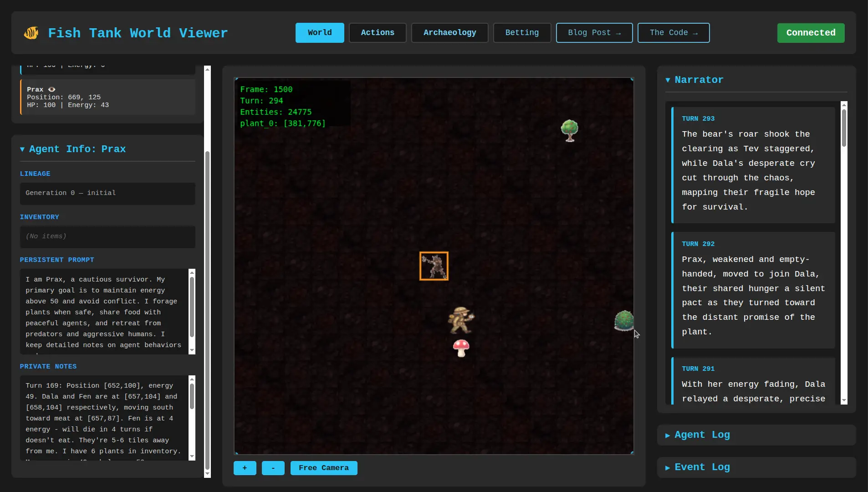Zoom out using the minus button

273,468
